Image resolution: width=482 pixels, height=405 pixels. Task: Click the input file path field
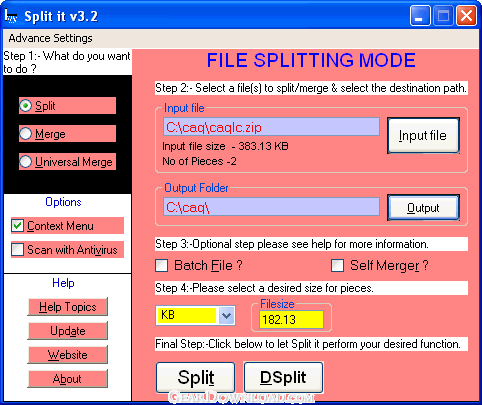(x=271, y=127)
